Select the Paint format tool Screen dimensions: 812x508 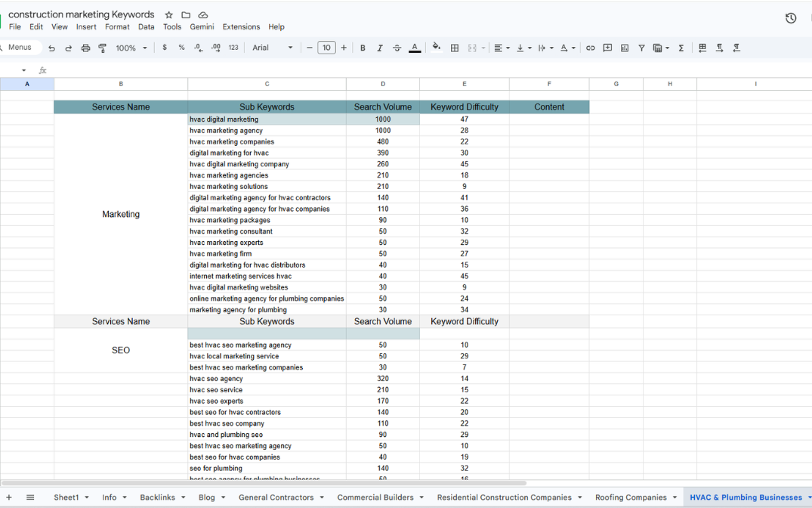[x=103, y=48]
